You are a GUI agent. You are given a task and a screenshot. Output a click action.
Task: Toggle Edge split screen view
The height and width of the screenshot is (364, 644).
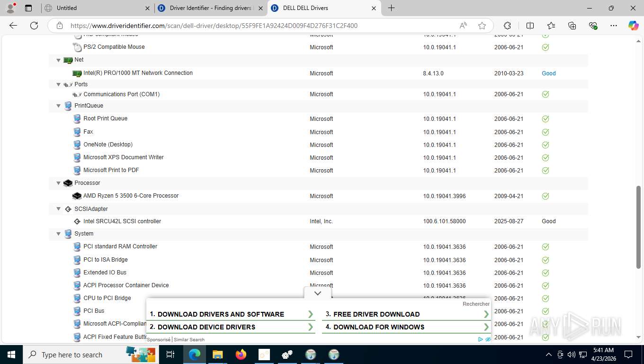(x=530, y=26)
